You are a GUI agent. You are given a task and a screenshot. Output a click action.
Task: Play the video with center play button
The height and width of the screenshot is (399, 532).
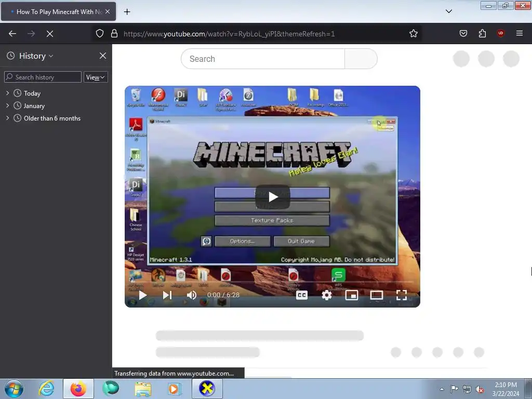coord(273,197)
